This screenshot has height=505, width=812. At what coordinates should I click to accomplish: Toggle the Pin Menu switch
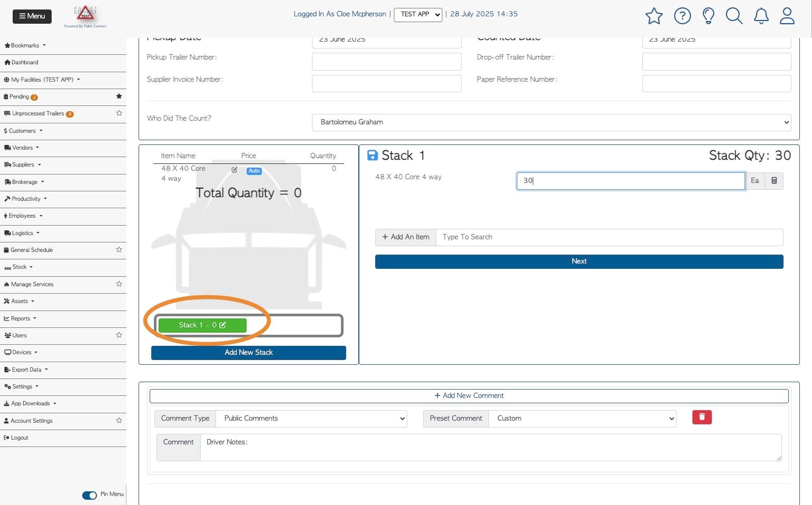(x=90, y=495)
